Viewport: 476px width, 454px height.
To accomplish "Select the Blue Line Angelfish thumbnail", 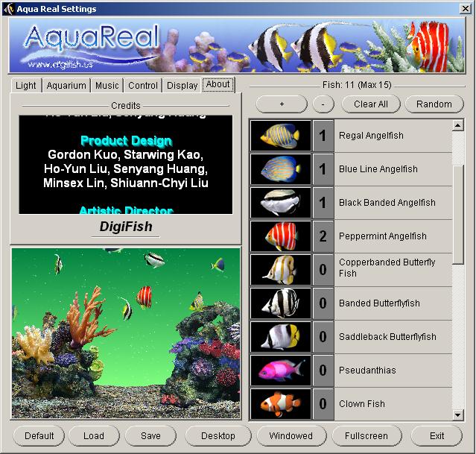I will [x=281, y=169].
